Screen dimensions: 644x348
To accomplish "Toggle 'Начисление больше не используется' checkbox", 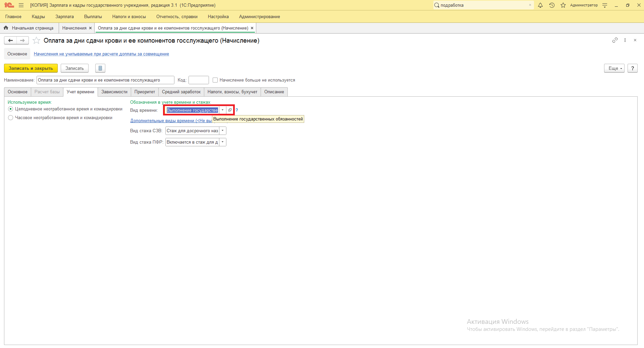I will tap(215, 80).
